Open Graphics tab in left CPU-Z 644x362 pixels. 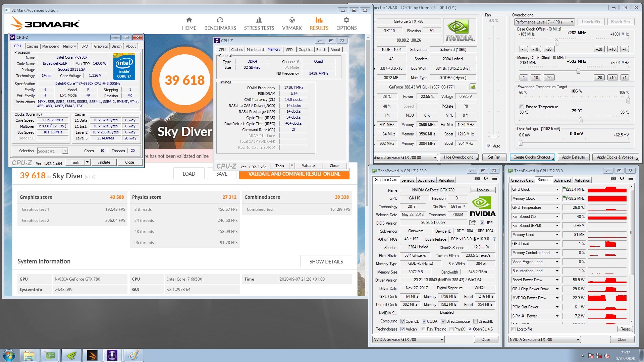click(101, 46)
